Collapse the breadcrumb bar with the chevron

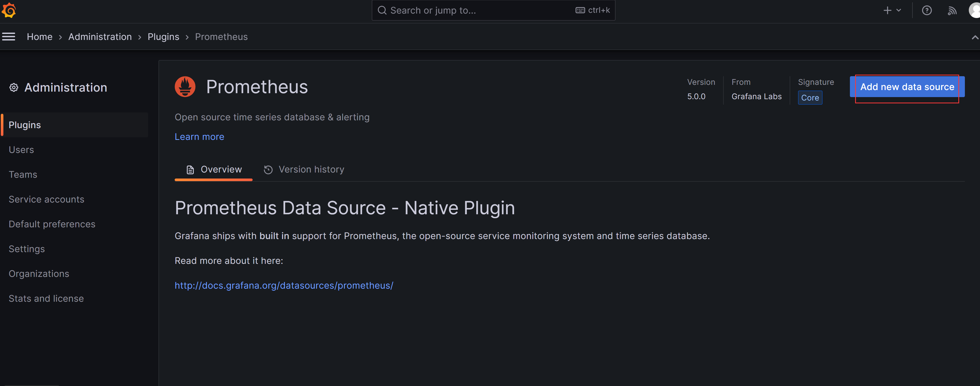[x=975, y=37]
